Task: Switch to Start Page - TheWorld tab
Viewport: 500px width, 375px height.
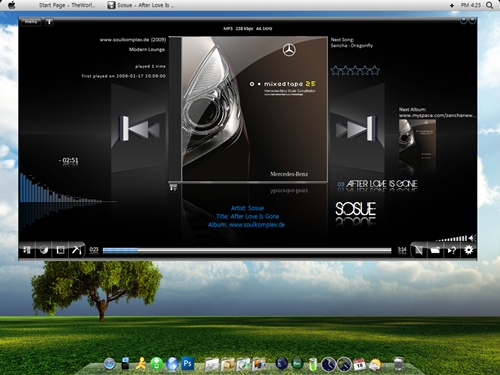Action: click(67, 5)
